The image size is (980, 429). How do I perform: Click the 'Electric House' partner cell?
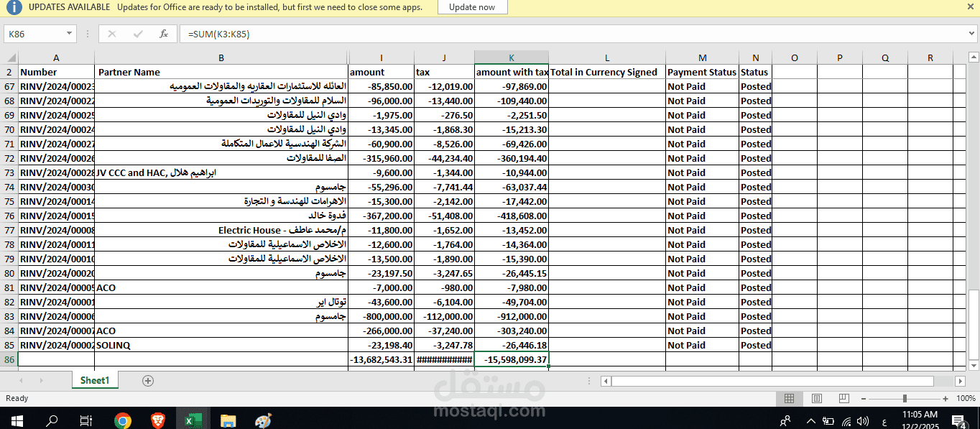221,230
